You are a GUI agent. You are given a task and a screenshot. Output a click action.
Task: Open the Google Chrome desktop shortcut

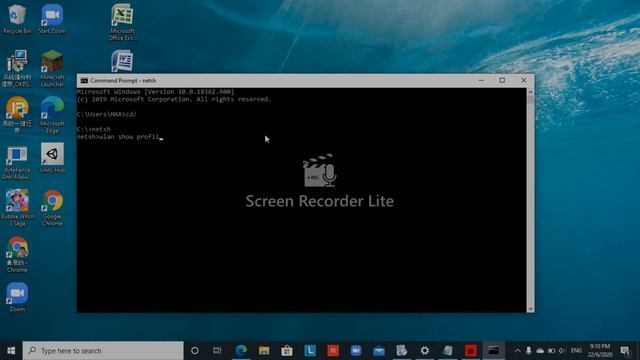pos(52,207)
